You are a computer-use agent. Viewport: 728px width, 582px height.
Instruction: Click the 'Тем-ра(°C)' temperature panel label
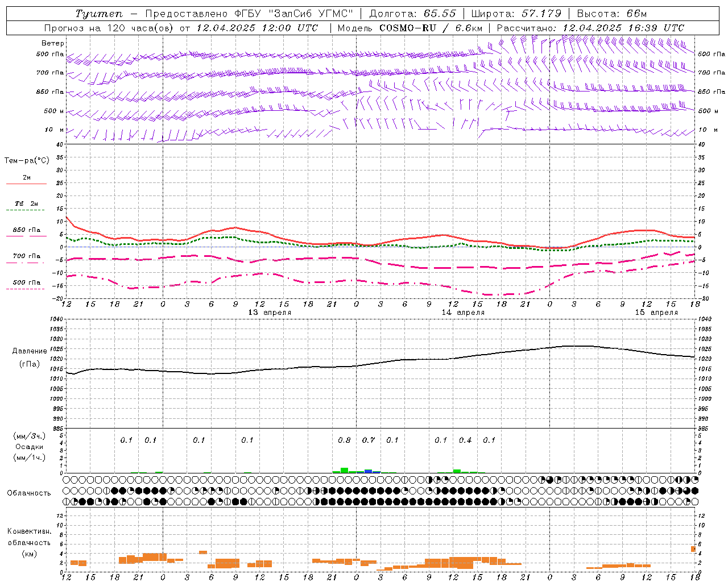point(27,161)
